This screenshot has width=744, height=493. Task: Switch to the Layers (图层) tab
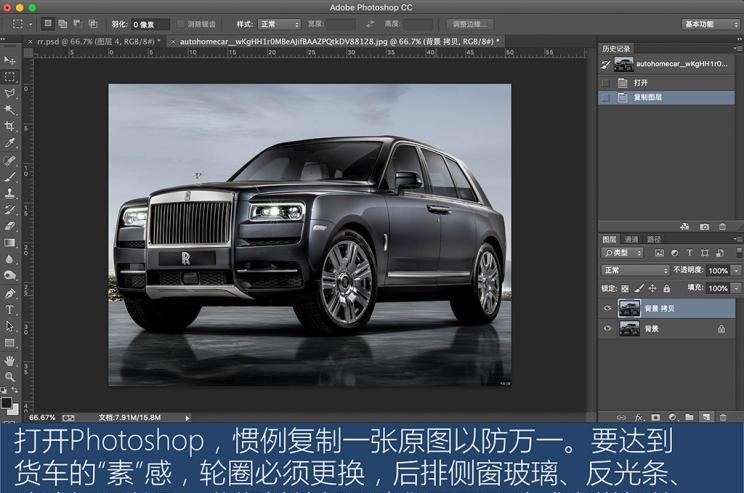609,239
